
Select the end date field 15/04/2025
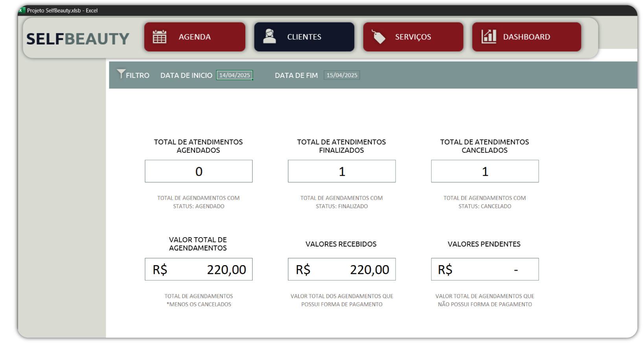(342, 75)
